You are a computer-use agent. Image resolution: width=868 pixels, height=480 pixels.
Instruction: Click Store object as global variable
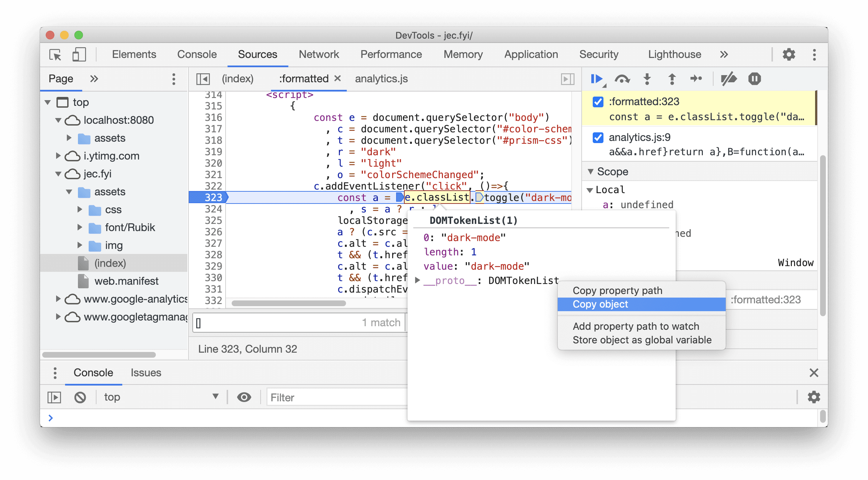[641, 340]
